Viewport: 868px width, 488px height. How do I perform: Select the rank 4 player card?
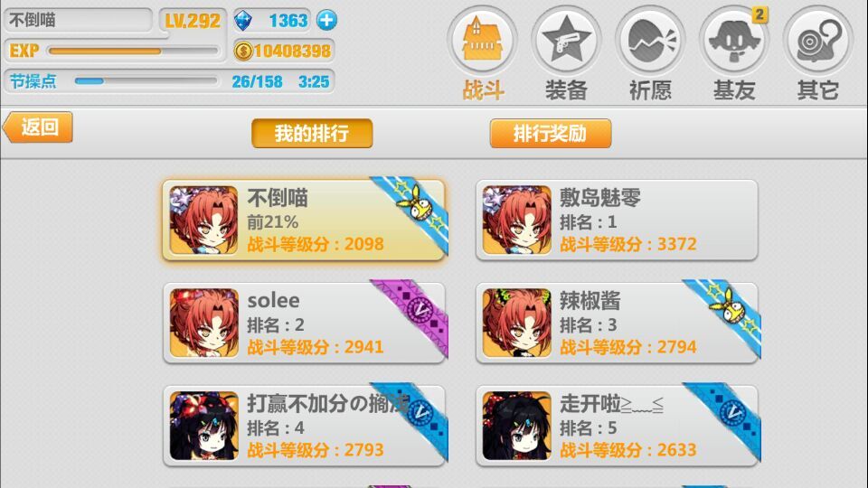click(x=304, y=426)
